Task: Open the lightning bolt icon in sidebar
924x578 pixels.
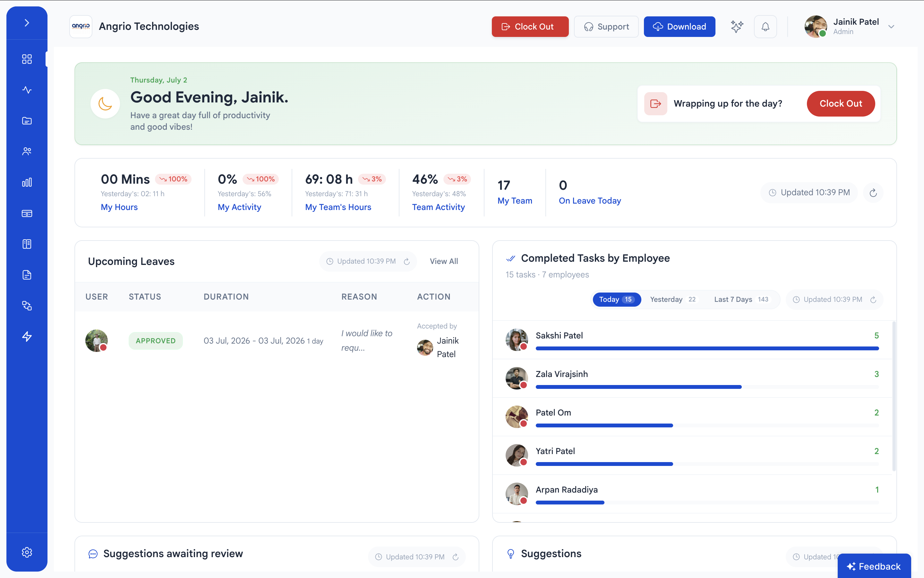Action: click(x=27, y=337)
